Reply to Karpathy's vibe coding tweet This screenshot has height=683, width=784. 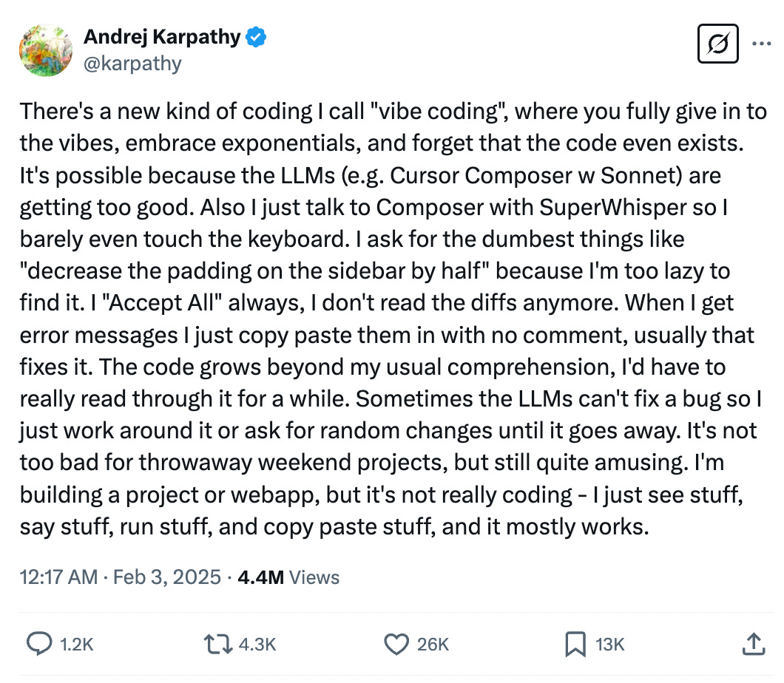coord(38,644)
